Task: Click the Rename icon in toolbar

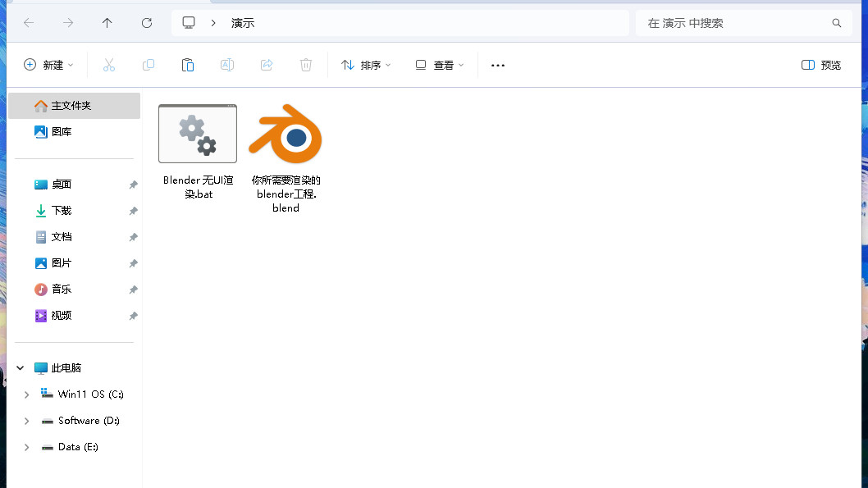Action: click(x=227, y=65)
